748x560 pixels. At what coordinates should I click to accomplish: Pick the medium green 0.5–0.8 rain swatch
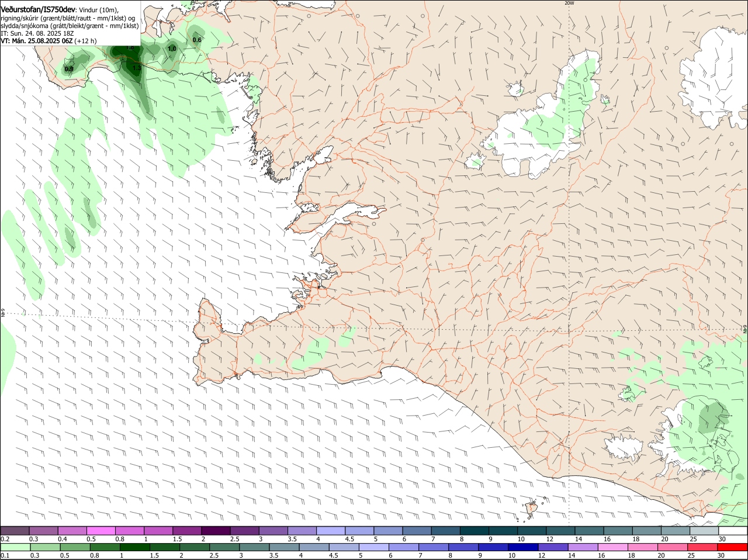pos(75,547)
